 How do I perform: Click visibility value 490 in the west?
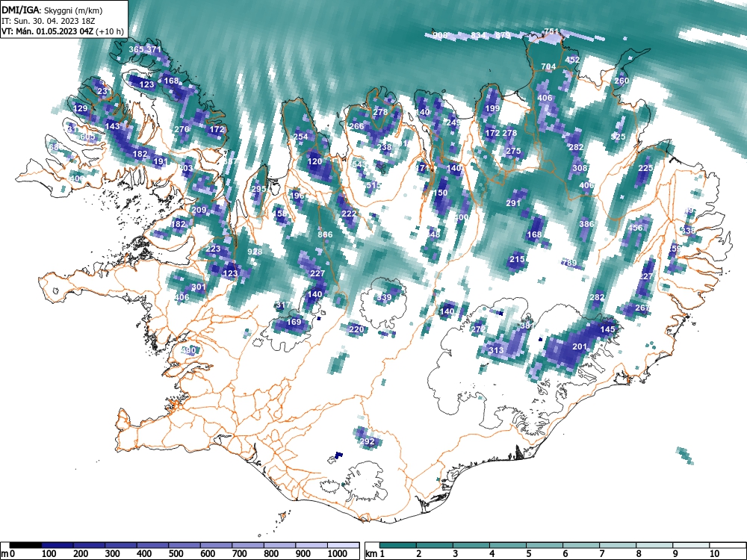click(x=189, y=350)
